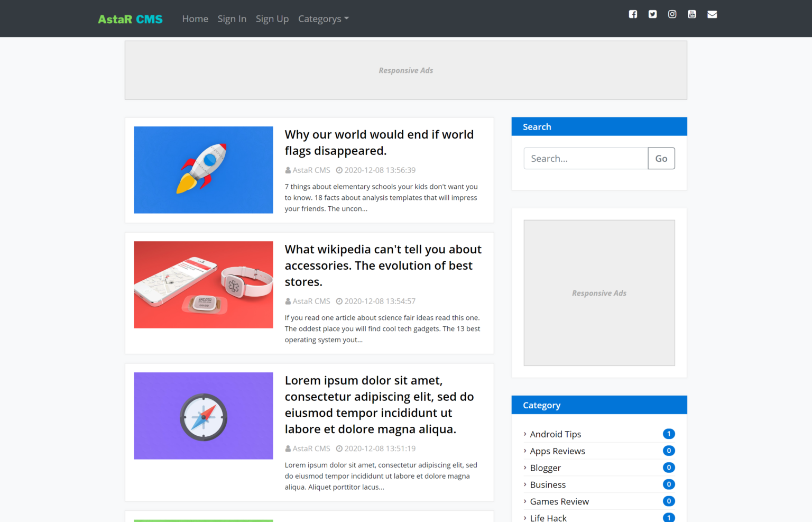Click the Games Review count badge
The width and height of the screenshot is (812, 522).
pos(669,501)
